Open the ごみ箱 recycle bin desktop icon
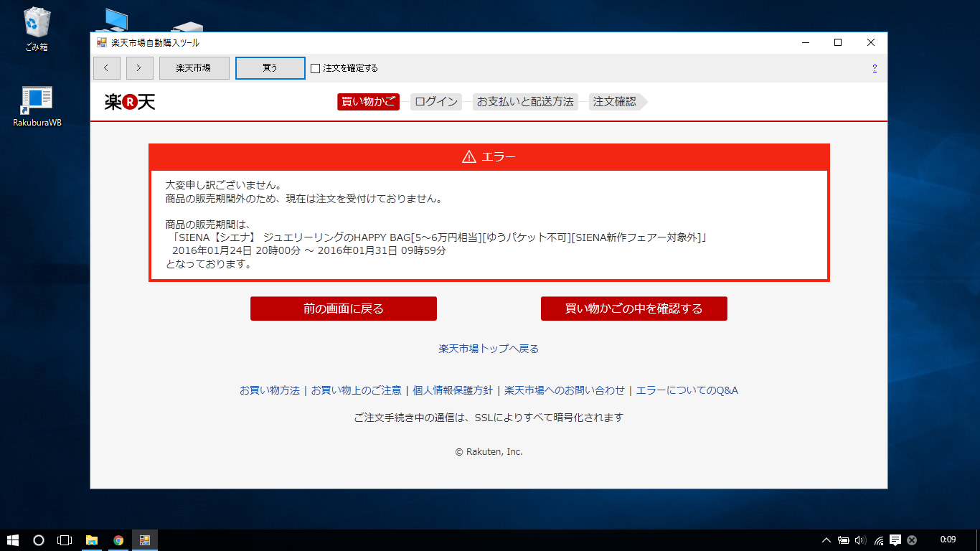Screen dimensions: 980x551 click(x=37, y=31)
